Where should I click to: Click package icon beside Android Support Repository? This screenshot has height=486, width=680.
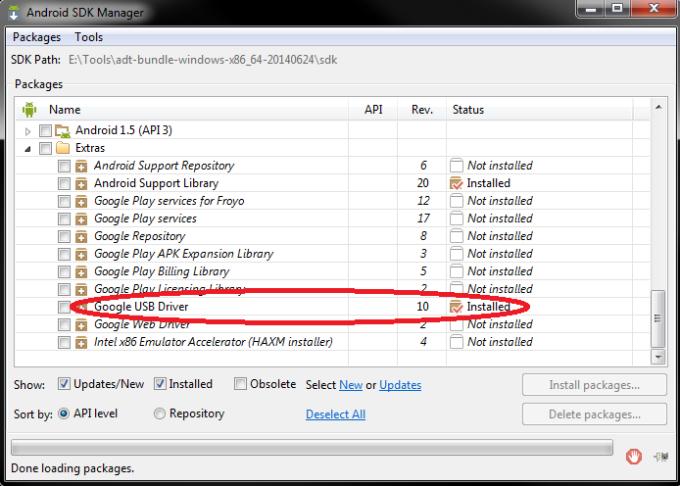81,166
